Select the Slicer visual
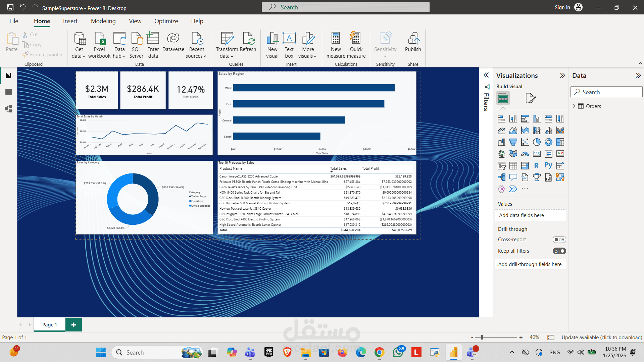This screenshot has width=644, height=362. pyautogui.click(x=501, y=166)
